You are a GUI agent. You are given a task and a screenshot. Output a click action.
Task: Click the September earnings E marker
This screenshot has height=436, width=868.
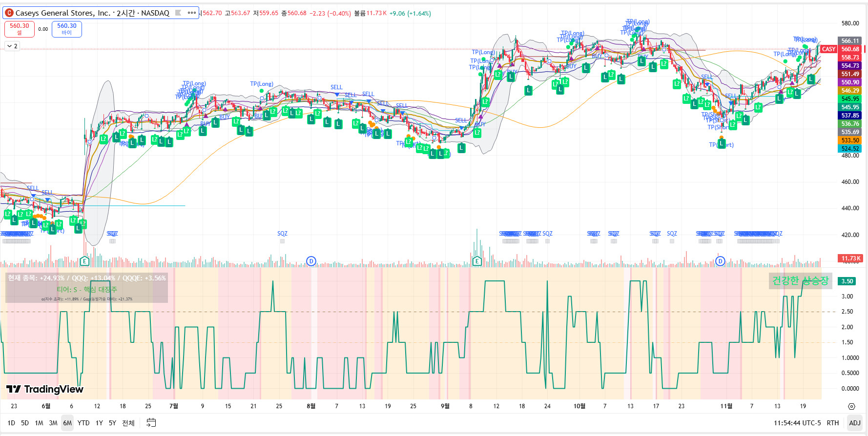coord(477,261)
